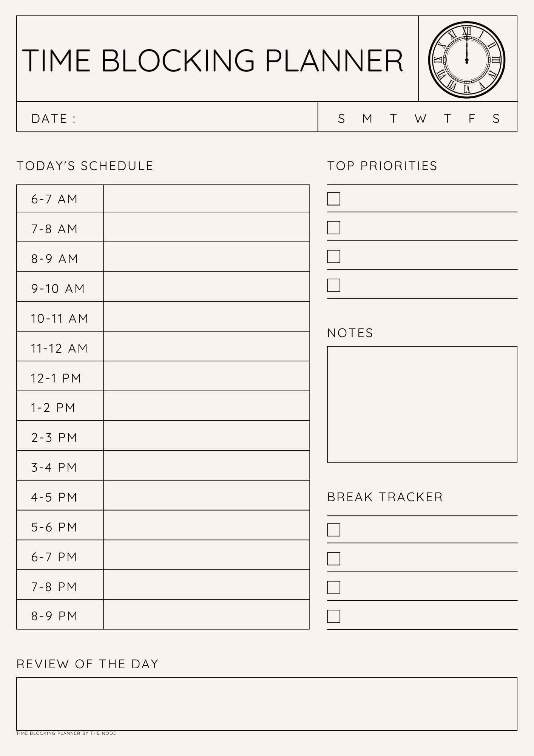Screen dimensions: 534x756
Task: Mark the second Break Tracker checkbox
Action: click(x=333, y=558)
